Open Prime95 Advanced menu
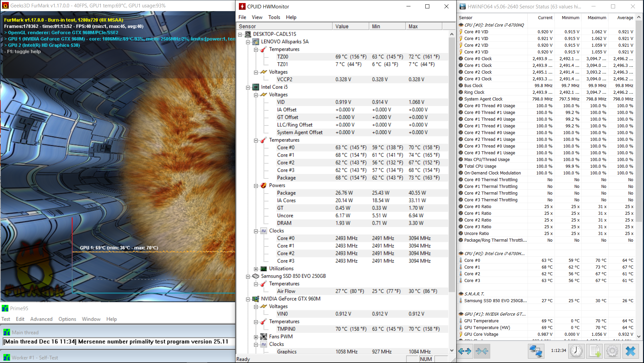This screenshot has height=363, width=644. tap(41, 319)
